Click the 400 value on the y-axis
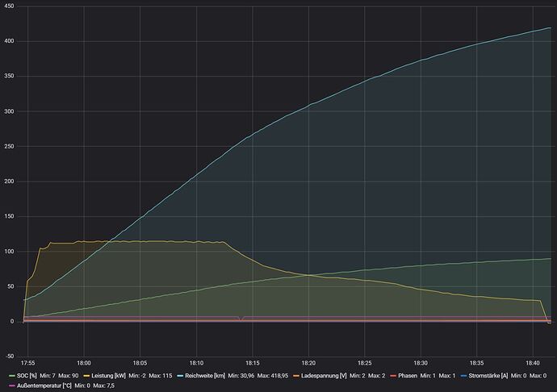 click(x=9, y=41)
